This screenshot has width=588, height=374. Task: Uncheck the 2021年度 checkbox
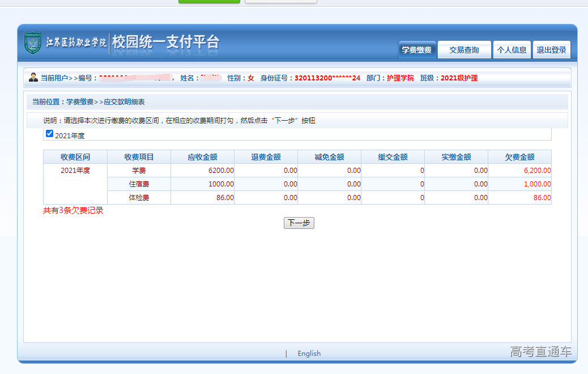tap(49, 134)
